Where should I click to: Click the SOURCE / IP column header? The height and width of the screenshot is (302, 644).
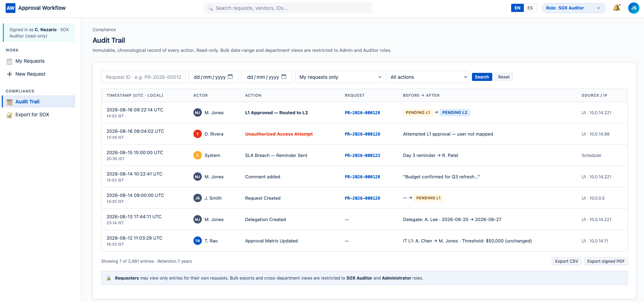pyautogui.click(x=594, y=95)
